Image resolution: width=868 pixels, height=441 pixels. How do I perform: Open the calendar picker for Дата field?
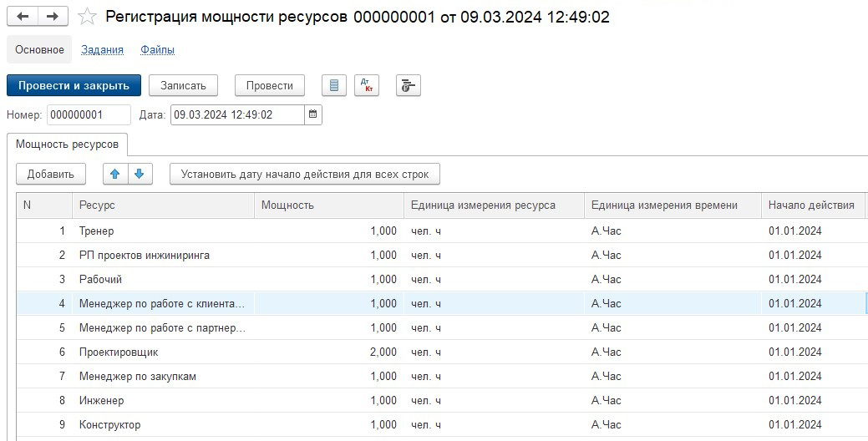click(x=312, y=114)
